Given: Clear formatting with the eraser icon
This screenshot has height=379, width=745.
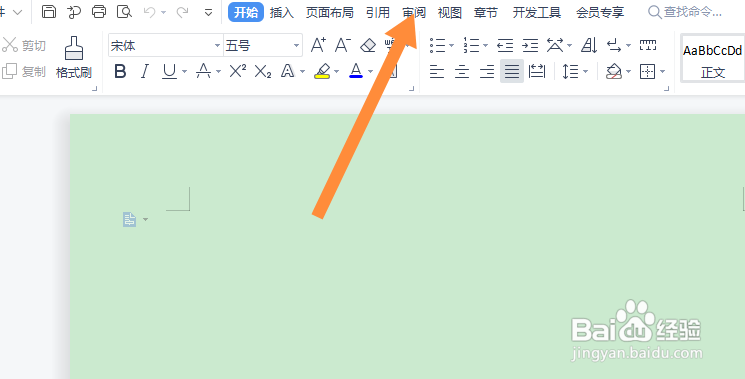Looking at the screenshot, I should [x=368, y=46].
